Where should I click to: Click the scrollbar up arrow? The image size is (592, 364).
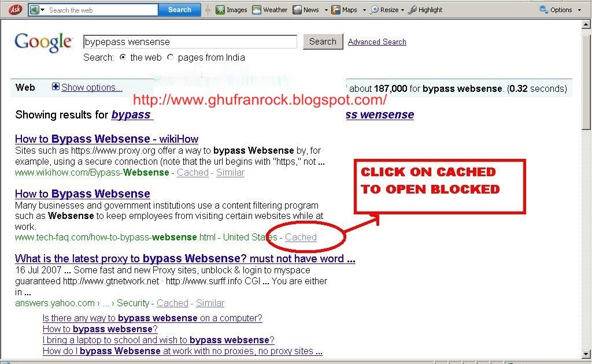click(x=586, y=24)
